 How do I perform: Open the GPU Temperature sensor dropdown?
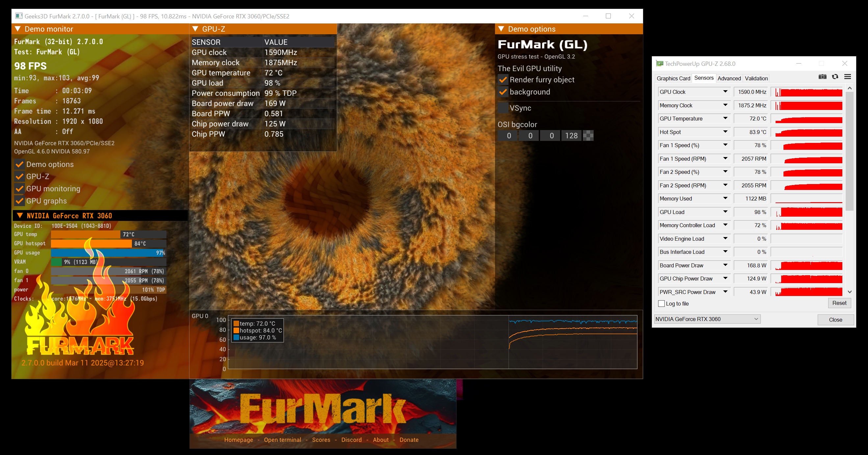[725, 119]
